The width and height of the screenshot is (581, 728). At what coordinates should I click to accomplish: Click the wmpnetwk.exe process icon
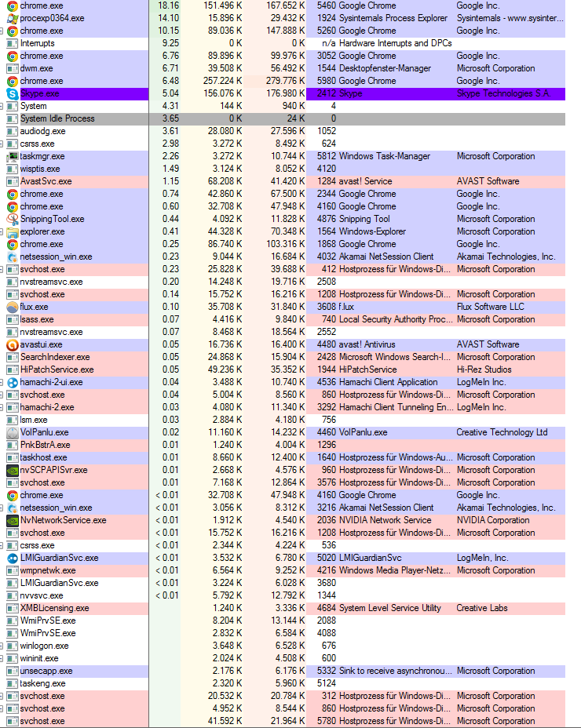(13, 570)
